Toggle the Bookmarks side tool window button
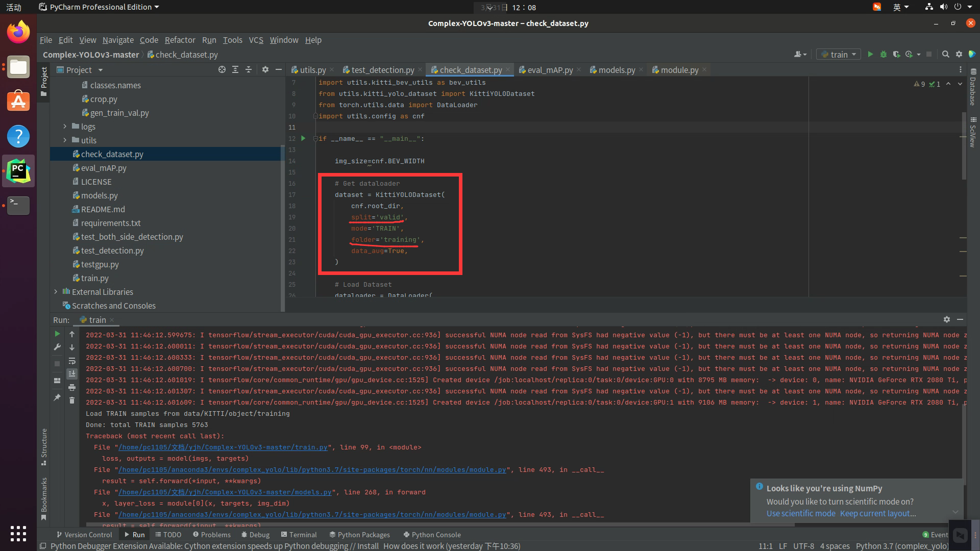The image size is (980, 551). pyautogui.click(x=44, y=498)
